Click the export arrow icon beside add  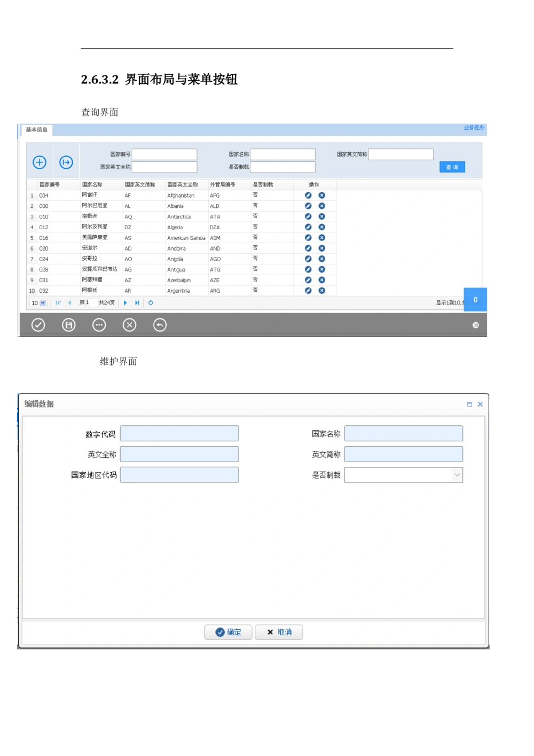[x=66, y=162]
